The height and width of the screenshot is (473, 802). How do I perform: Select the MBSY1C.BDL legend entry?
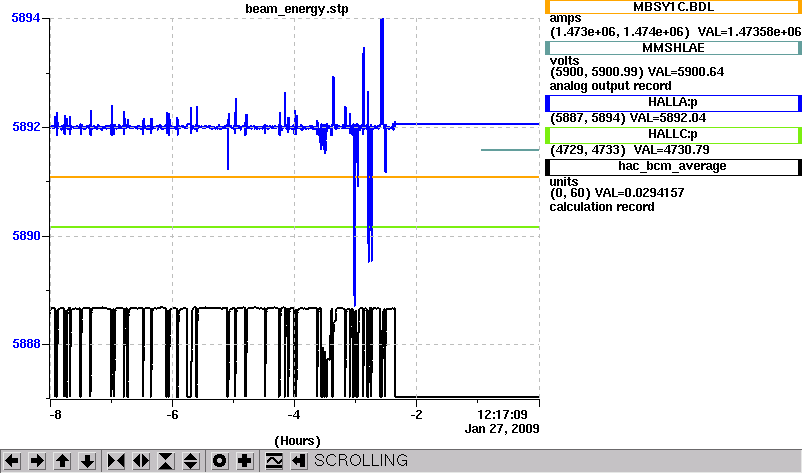[x=673, y=7]
